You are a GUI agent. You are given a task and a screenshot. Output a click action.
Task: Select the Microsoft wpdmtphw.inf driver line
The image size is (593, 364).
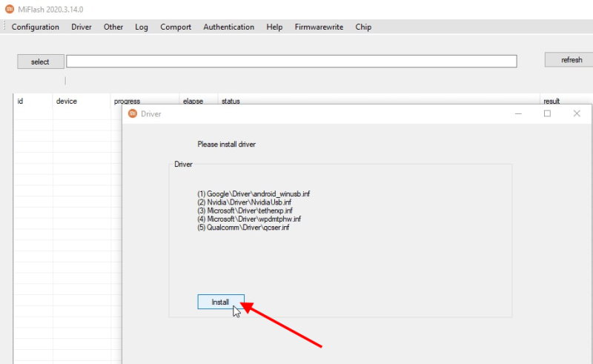tap(249, 219)
